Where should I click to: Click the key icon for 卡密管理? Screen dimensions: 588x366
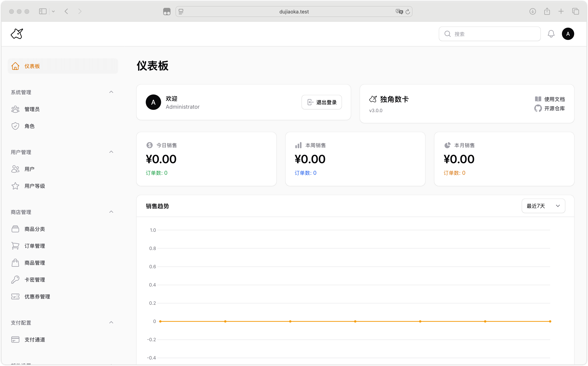click(x=15, y=280)
